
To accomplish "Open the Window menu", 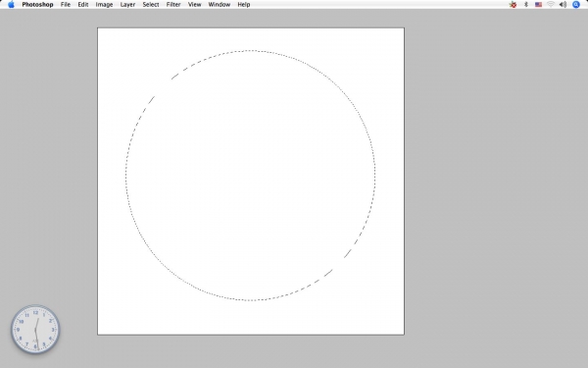I will (219, 5).
